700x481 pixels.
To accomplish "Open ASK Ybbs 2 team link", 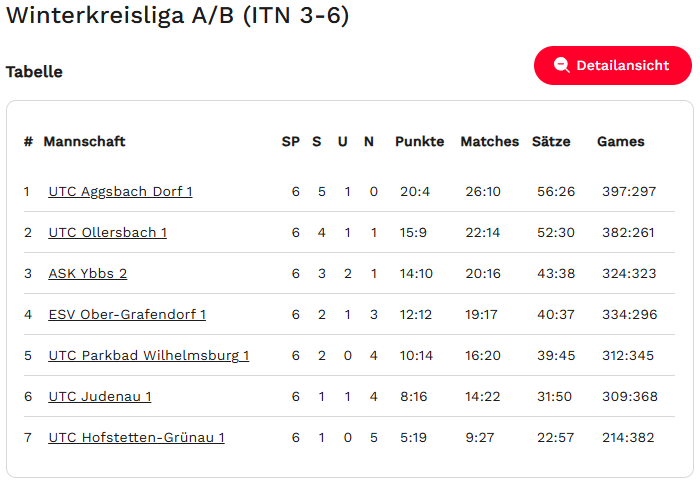I will (x=87, y=273).
